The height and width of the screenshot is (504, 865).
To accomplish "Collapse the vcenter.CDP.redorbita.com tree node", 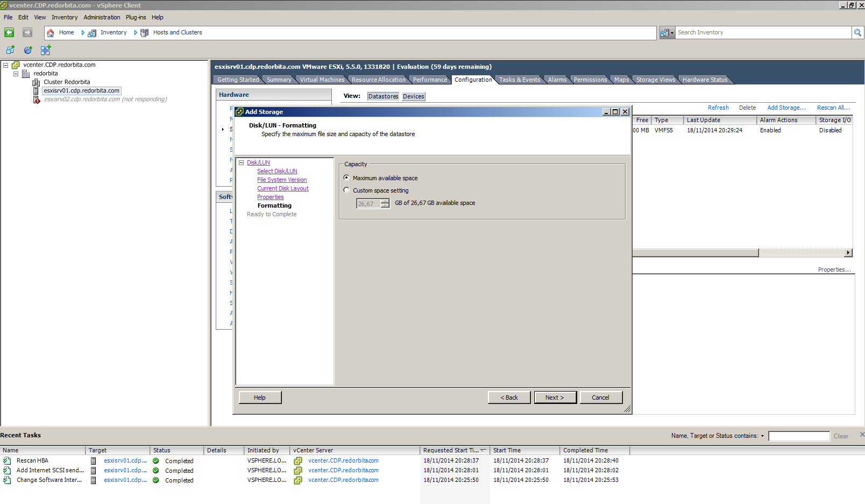I will (6, 65).
